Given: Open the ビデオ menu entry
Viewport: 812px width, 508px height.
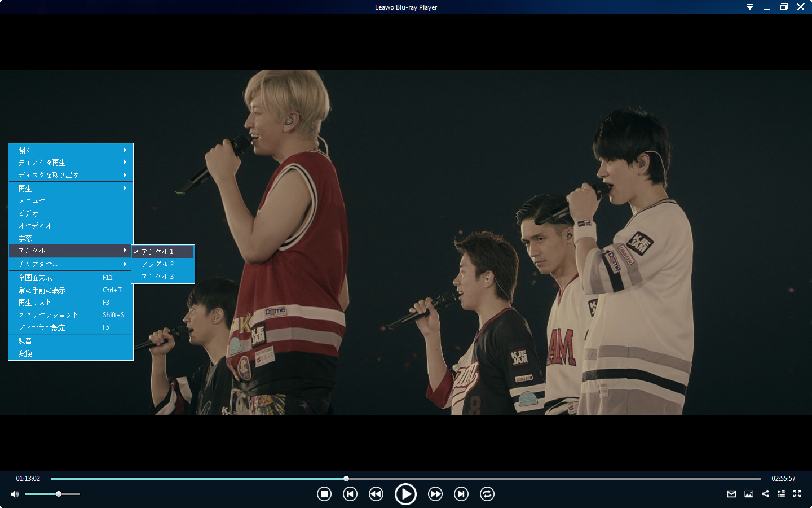Looking at the screenshot, I should pos(70,213).
